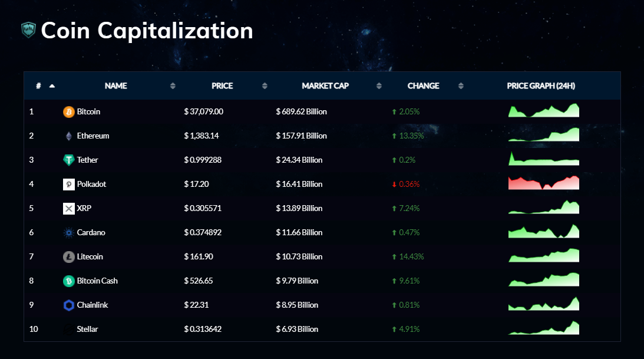This screenshot has width=644, height=359.
Task: Click the Cardano coin icon
Action: pos(68,233)
